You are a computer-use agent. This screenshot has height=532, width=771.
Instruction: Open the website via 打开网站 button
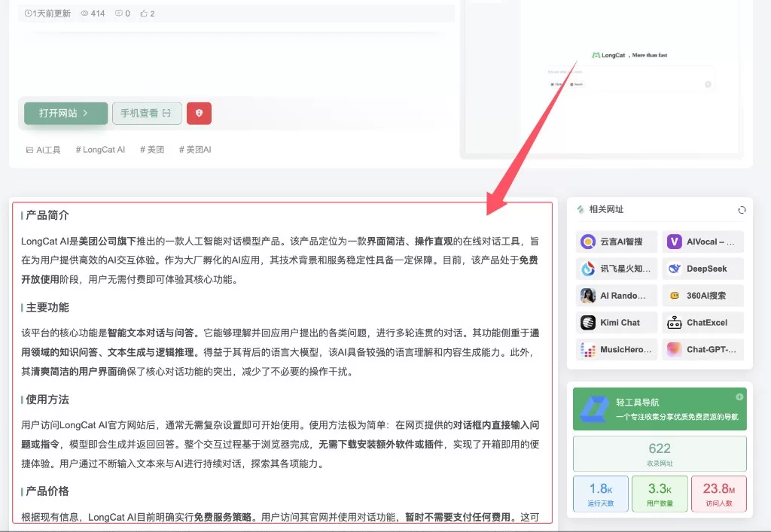pyautogui.click(x=65, y=113)
